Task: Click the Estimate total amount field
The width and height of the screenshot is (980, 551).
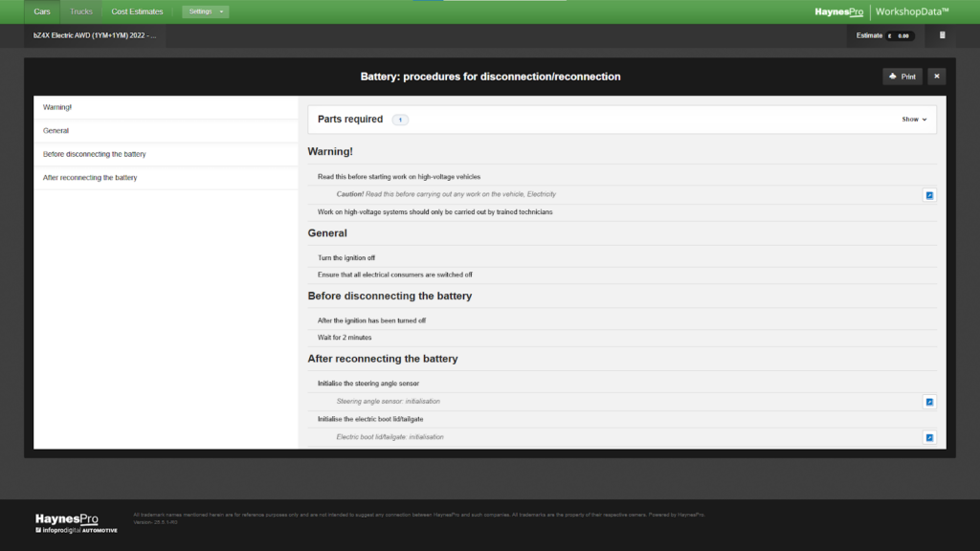Action: 901,35
